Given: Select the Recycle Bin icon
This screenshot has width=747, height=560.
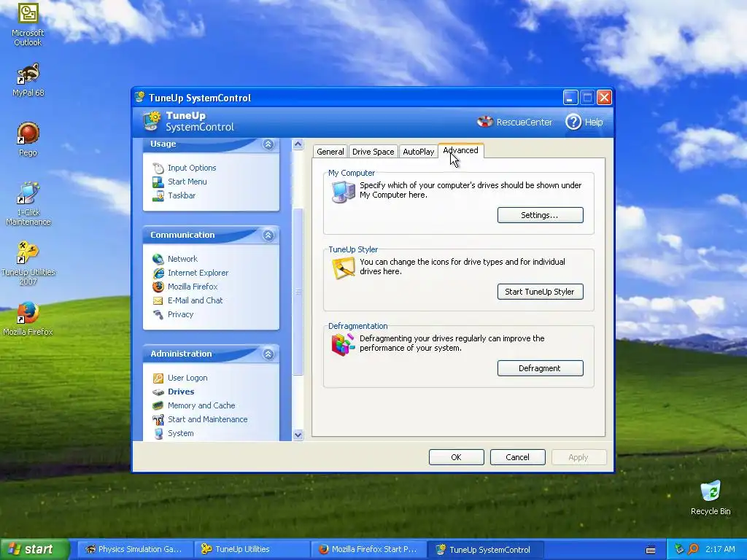Looking at the screenshot, I should pyautogui.click(x=711, y=491).
